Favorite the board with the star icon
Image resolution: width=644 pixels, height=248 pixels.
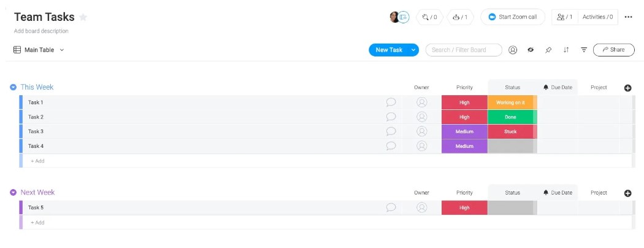point(83,17)
